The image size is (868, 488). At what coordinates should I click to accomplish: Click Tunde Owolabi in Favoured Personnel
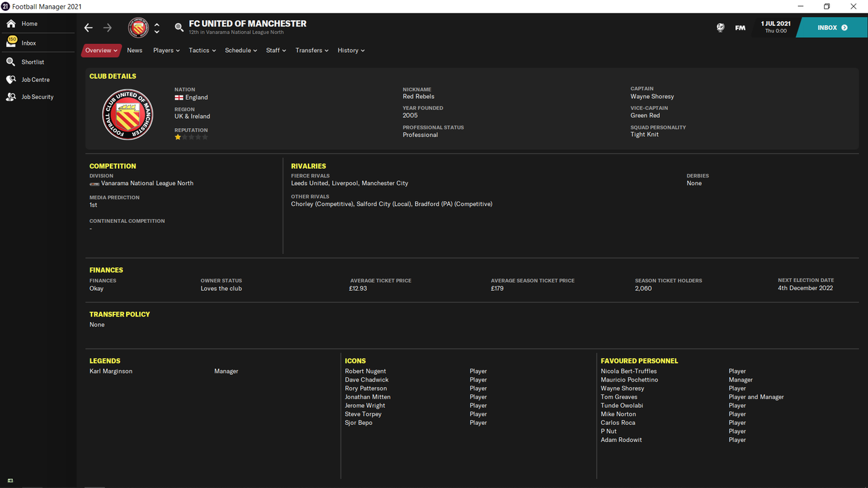point(622,406)
